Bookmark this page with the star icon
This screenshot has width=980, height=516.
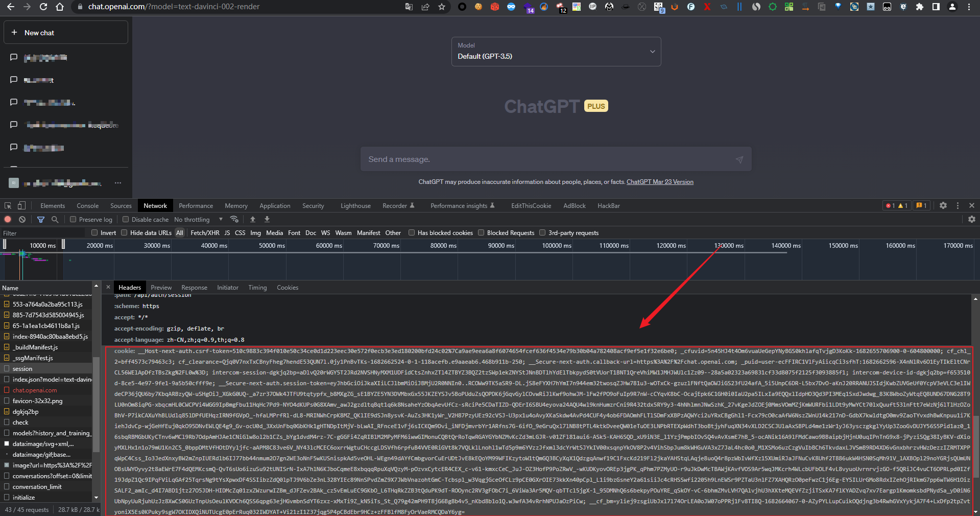442,7
